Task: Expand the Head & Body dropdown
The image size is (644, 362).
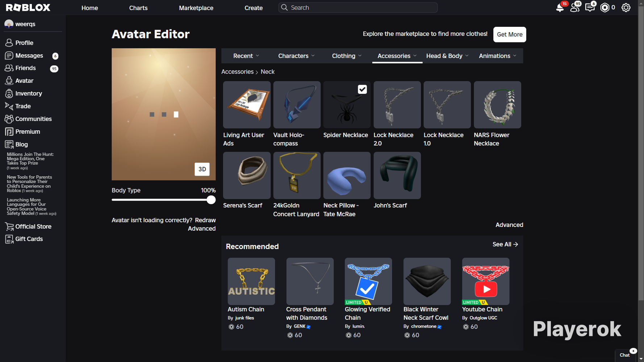Action: point(447,56)
